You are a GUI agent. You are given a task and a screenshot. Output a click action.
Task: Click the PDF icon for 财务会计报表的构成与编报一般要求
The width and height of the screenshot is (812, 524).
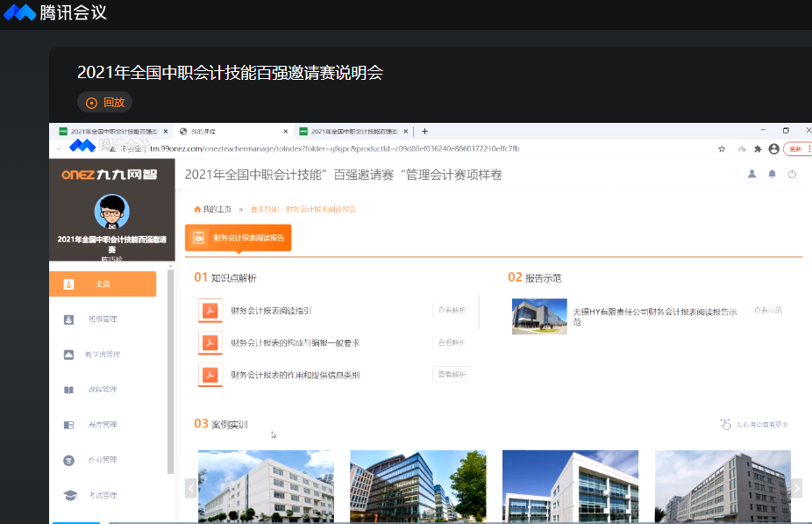210,342
